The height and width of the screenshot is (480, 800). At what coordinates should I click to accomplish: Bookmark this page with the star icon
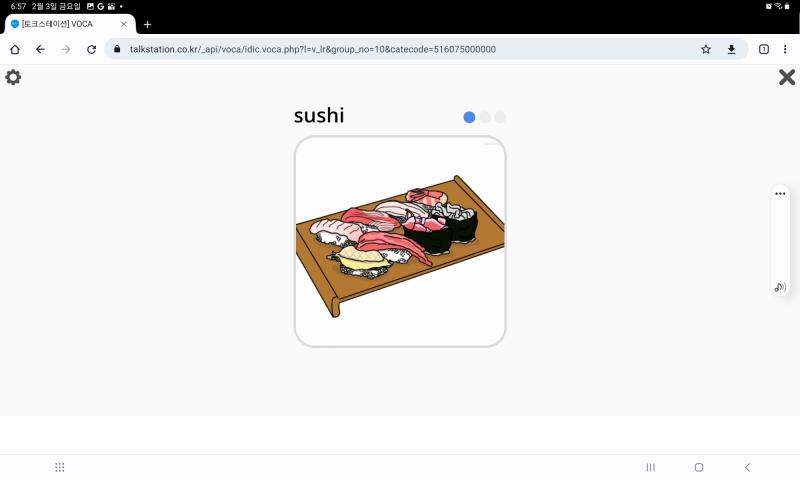click(706, 49)
